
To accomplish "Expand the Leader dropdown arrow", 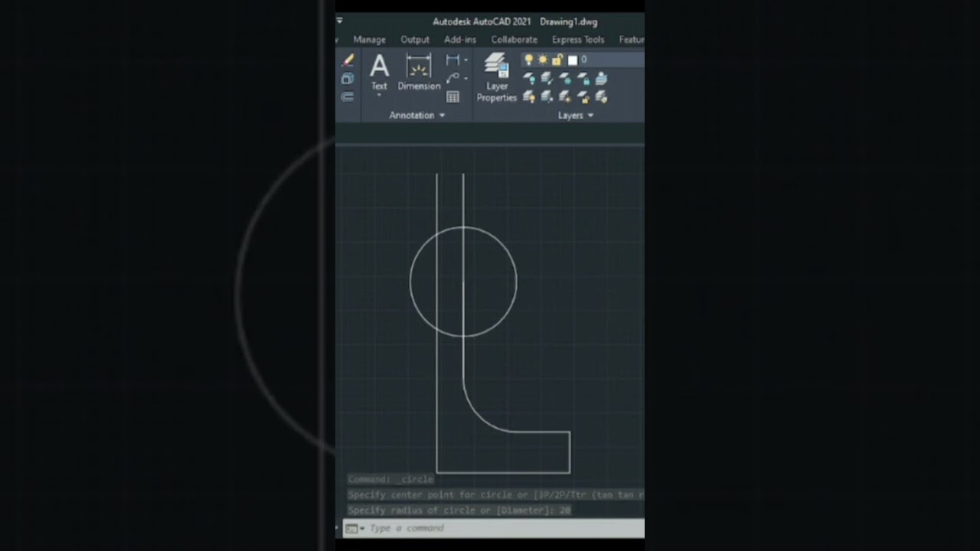I will click(465, 78).
